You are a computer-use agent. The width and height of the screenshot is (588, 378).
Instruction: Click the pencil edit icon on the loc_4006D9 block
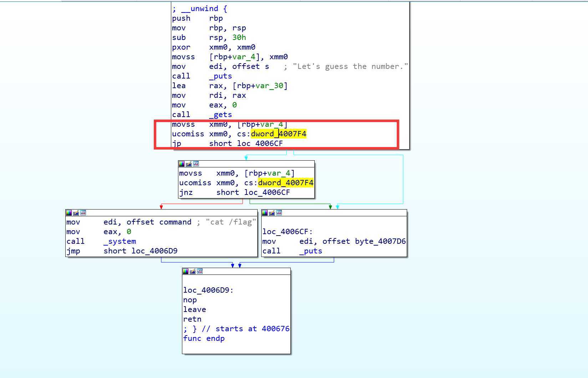[x=193, y=271]
